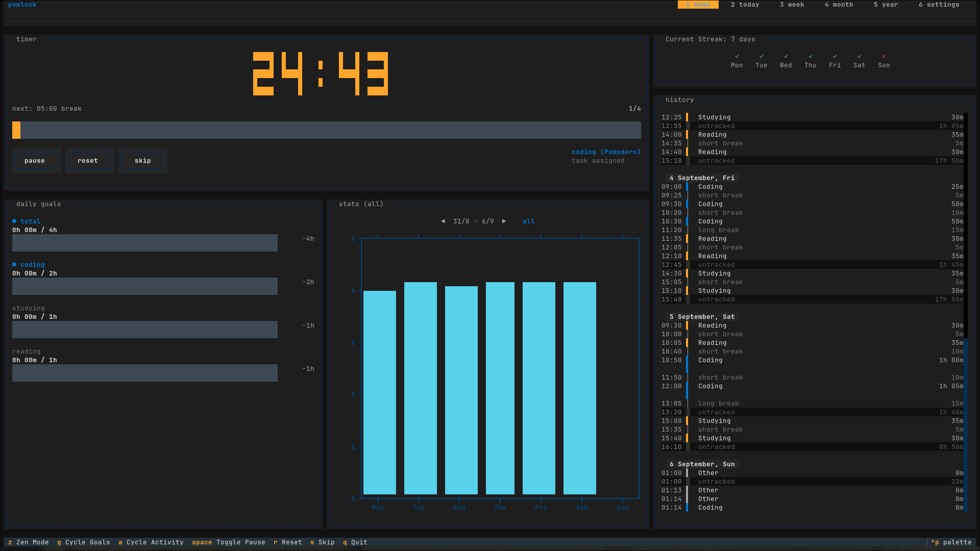Click the total daily goal progress bar
The image size is (980, 551).
[x=145, y=243]
